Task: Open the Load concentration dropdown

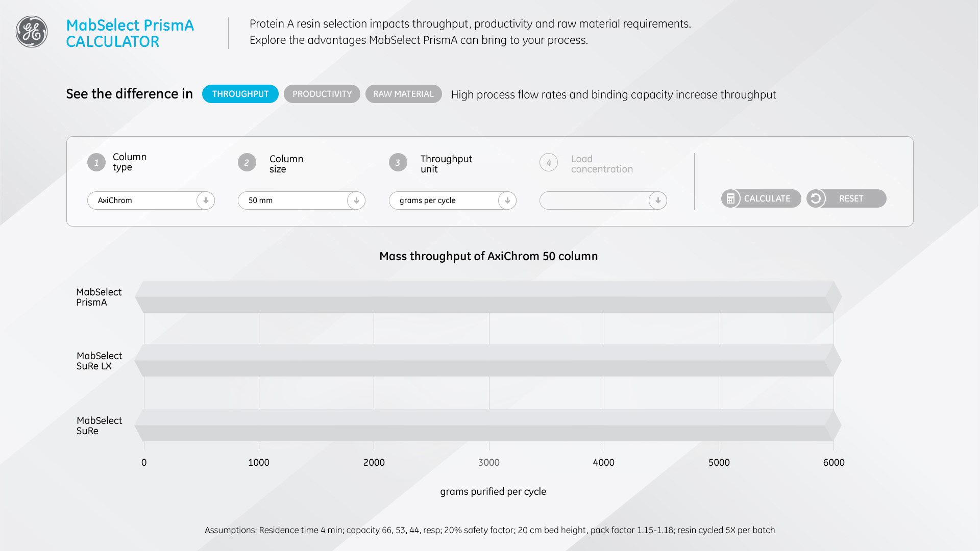Action: (x=603, y=201)
